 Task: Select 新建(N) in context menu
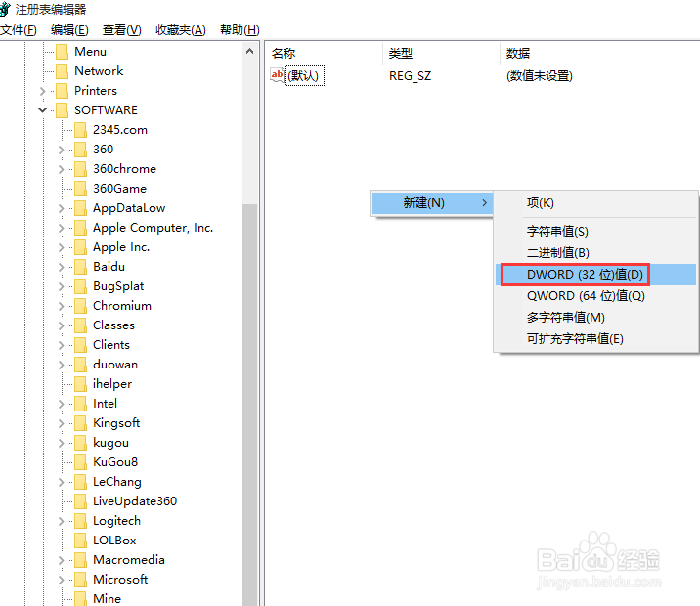pos(432,203)
